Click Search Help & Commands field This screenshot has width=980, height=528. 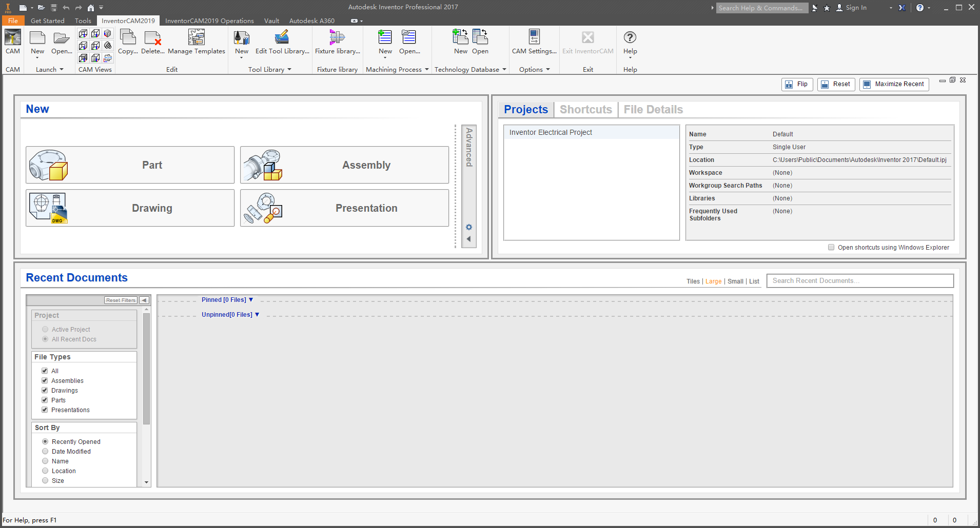pyautogui.click(x=762, y=8)
